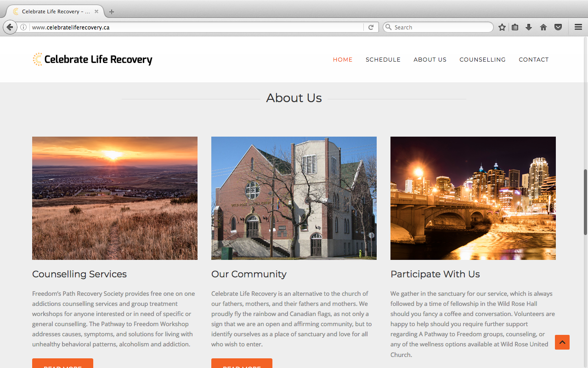
Task: Focus the browser Search box
Action: click(x=438, y=27)
